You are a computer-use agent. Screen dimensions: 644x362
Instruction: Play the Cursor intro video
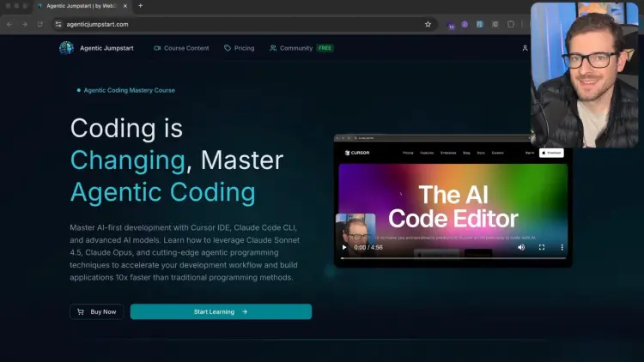[x=344, y=248]
